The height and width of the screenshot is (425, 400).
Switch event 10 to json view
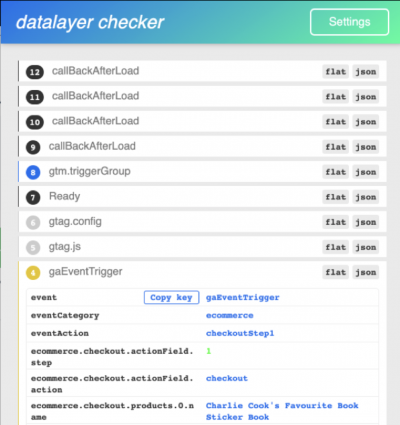[x=366, y=122]
